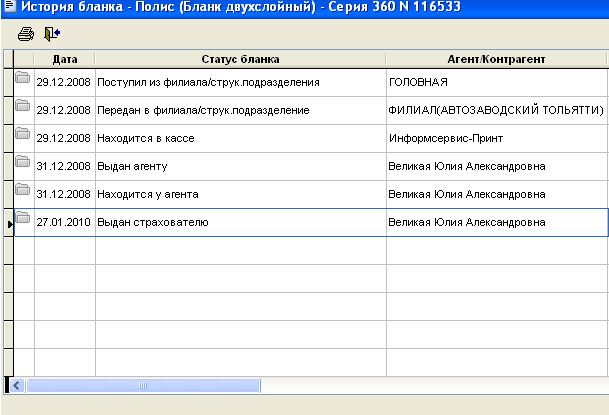Click the window title document icon
The height and width of the screenshot is (415, 609).
click(9, 6)
